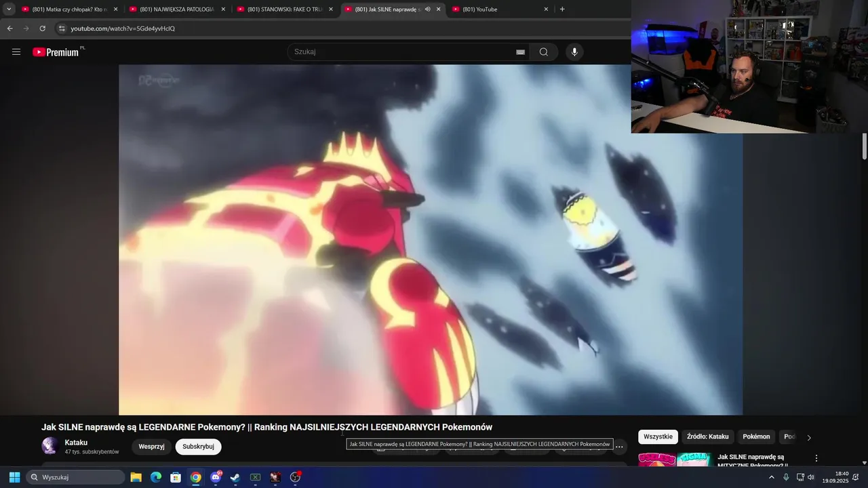Open Discord from taskbar
The image size is (868, 488).
(x=216, y=477)
